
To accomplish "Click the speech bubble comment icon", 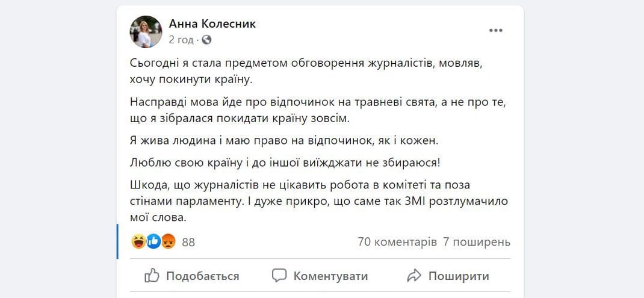I will pyautogui.click(x=279, y=276).
